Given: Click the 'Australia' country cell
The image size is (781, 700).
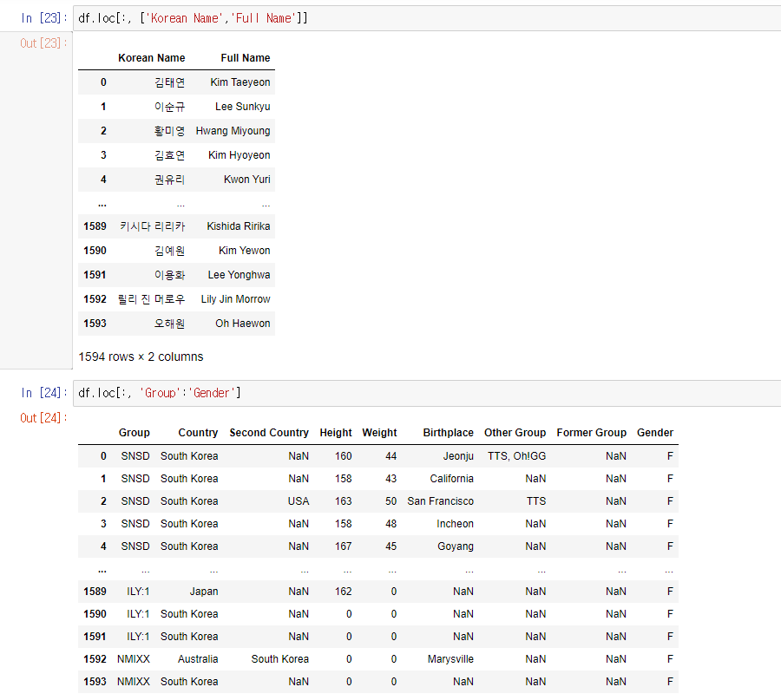Looking at the screenshot, I should pyautogui.click(x=198, y=659).
